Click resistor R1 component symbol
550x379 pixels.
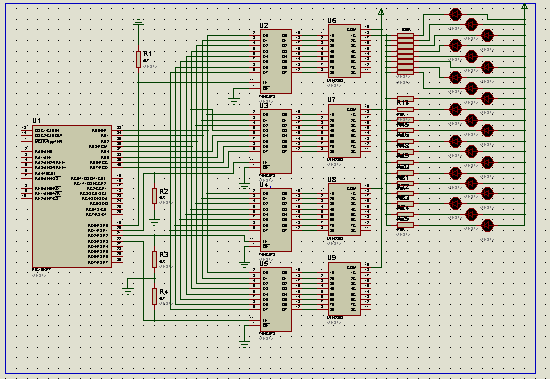(139, 59)
